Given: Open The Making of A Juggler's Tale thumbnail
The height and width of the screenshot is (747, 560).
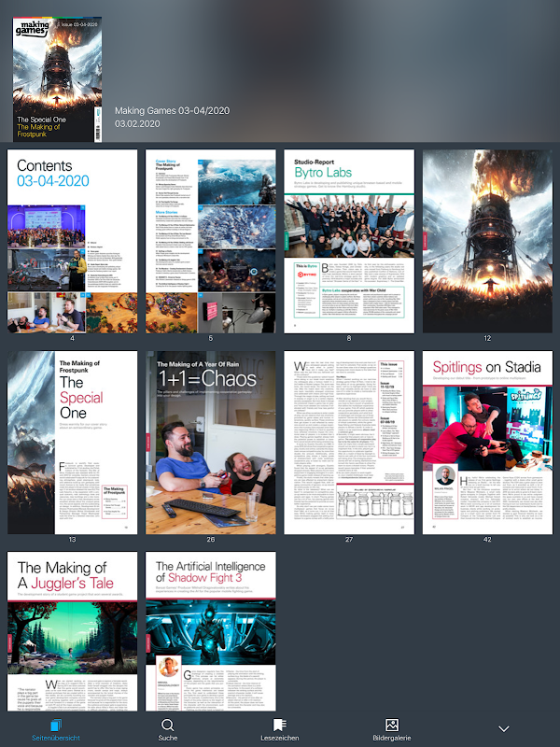Looking at the screenshot, I should pos(73,632).
